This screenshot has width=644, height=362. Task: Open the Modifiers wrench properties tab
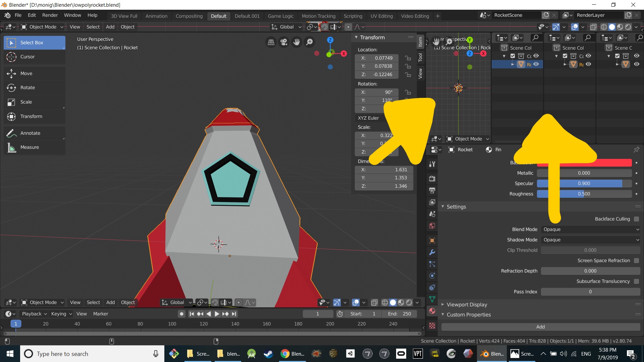click(x=432, y=252)
